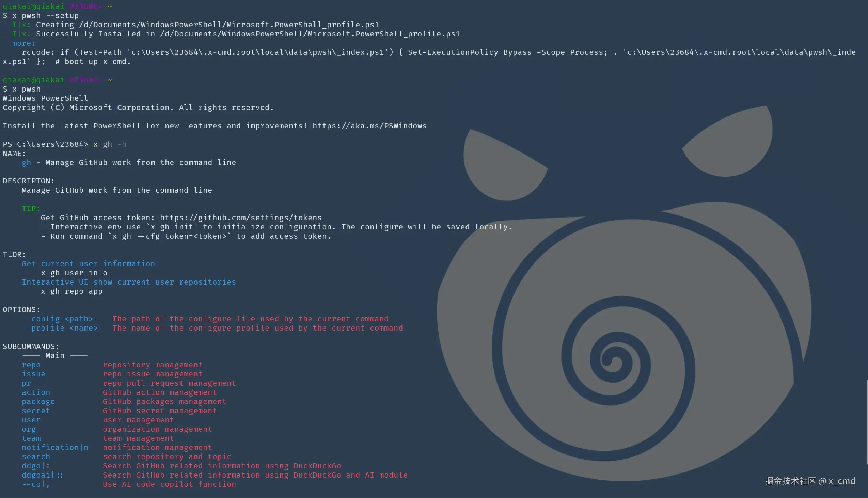
Task: Click the https://aka.ms/PSWindows link
Action: tap(369, 126)
